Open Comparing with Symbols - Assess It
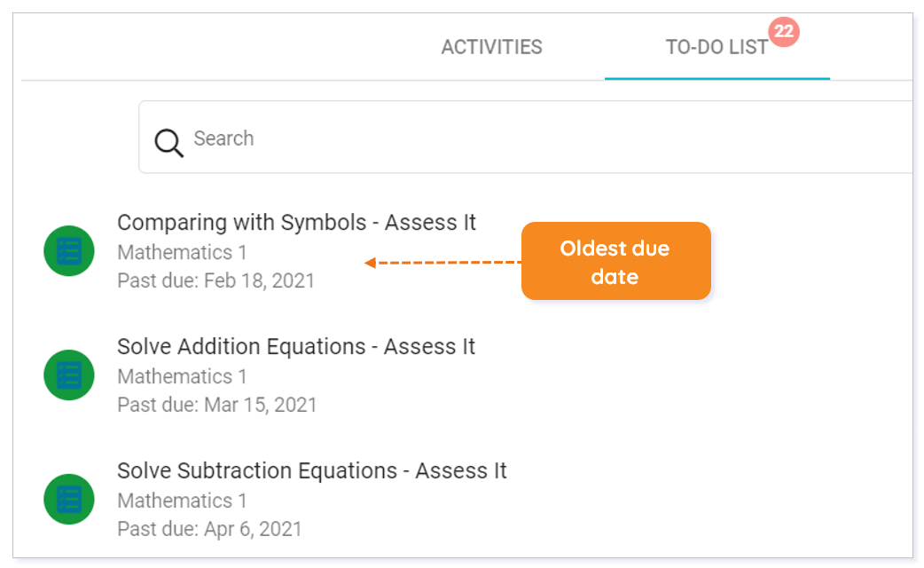This screenshot has height=568, width=924. 296,223
